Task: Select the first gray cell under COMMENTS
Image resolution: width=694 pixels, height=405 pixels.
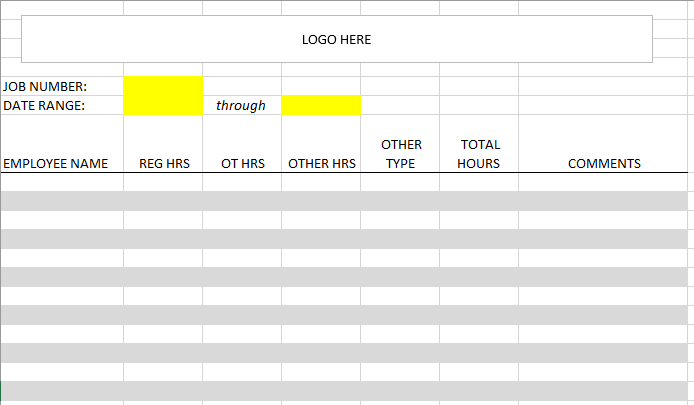Action: click(604, 200)
